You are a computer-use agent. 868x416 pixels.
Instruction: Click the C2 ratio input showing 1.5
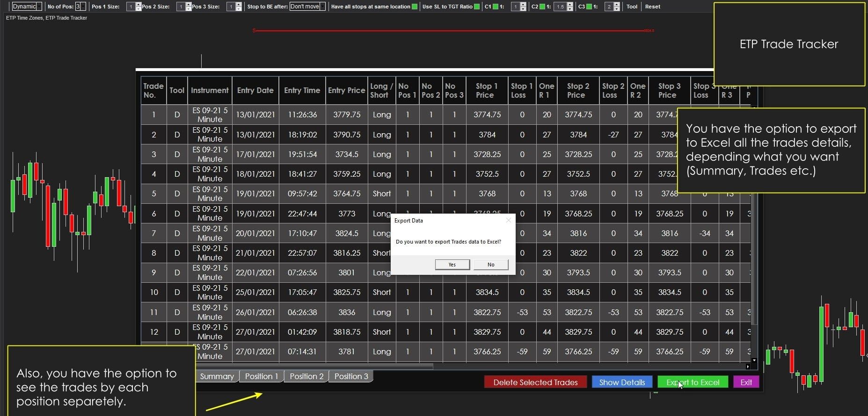click(561, 7)
